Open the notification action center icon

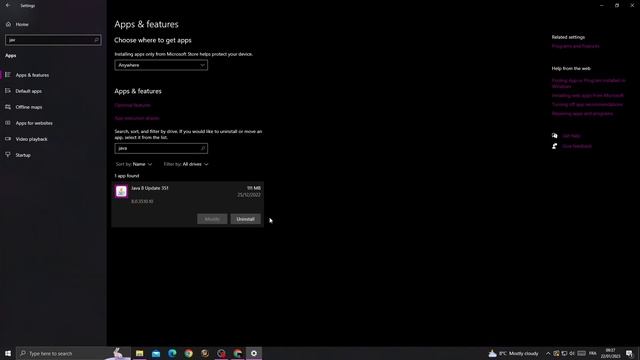[x=629, y=353]
